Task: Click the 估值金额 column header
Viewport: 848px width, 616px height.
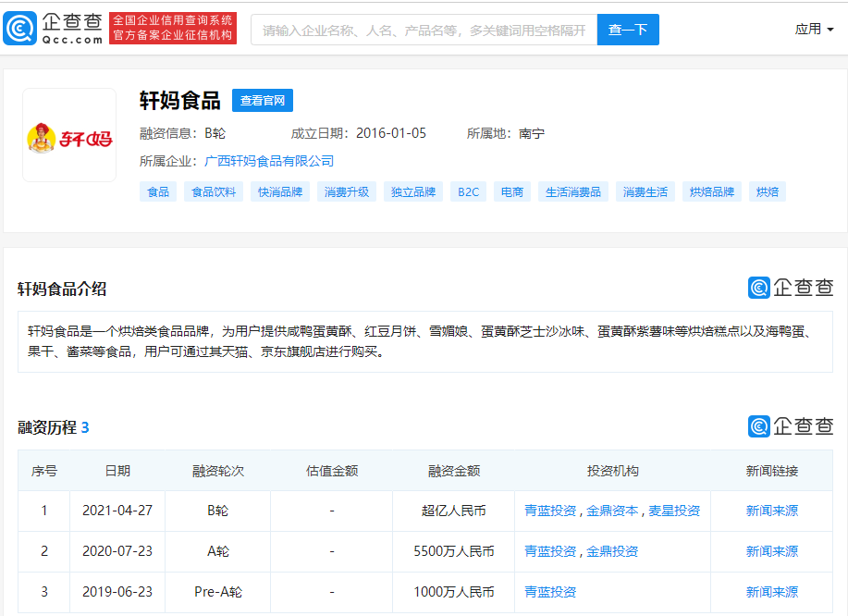Action: [331, 471]
